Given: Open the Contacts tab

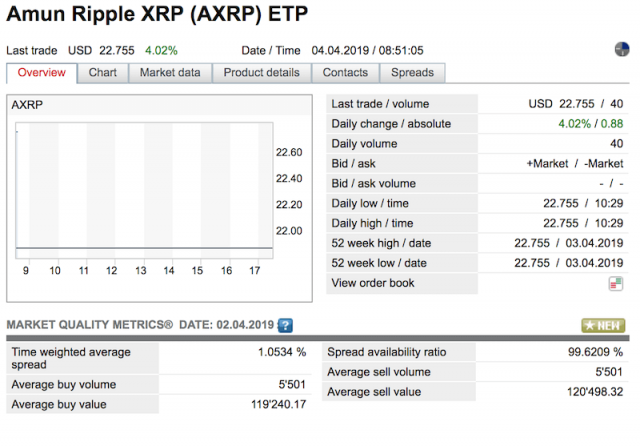Looking at the screenshot, I should coord(345,73).
